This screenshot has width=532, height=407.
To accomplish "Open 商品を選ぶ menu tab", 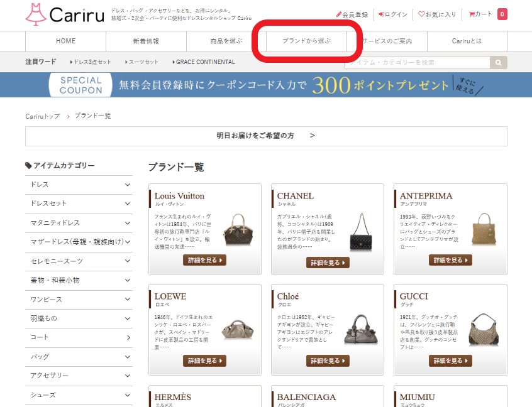I will 226,41.
